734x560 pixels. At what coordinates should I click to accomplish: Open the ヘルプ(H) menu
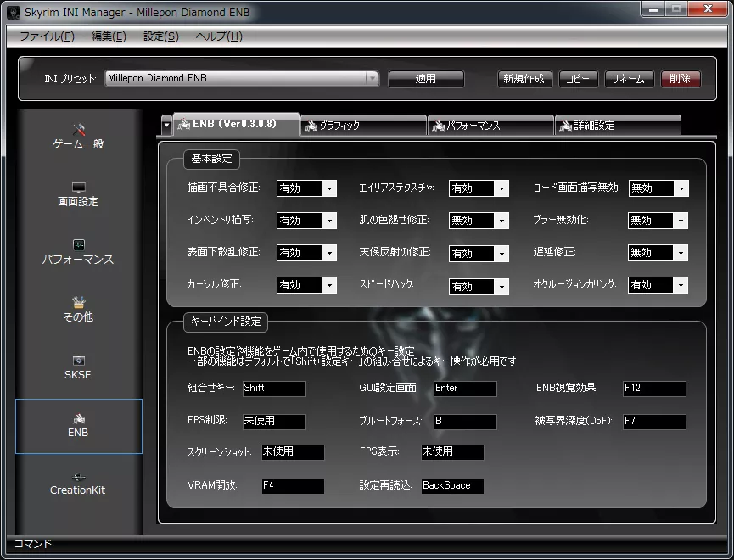point(219,36)
